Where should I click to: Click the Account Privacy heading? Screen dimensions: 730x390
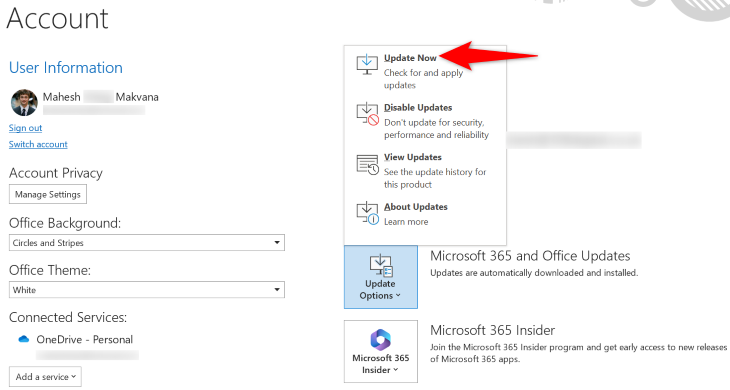coord(55,173)
